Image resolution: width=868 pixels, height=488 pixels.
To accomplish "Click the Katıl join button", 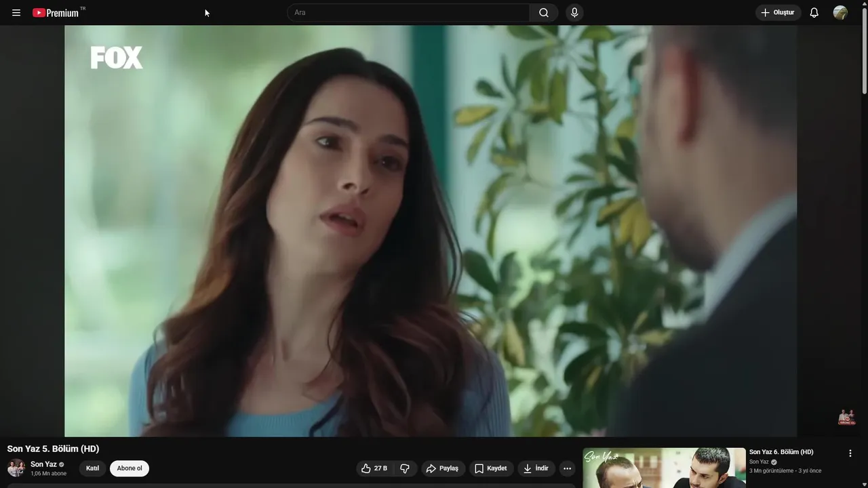I will tap(93, 468).
